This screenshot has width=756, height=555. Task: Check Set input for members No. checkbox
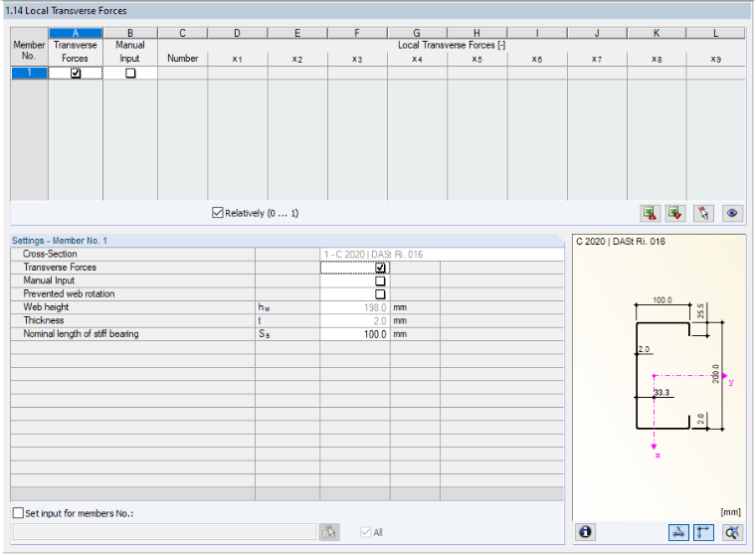click(18, 513)
